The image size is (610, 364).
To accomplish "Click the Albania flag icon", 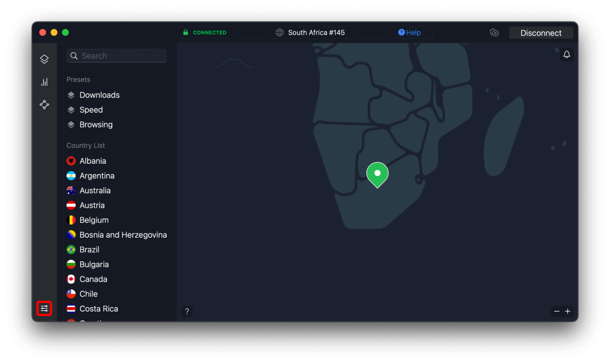I will [71, 161].
